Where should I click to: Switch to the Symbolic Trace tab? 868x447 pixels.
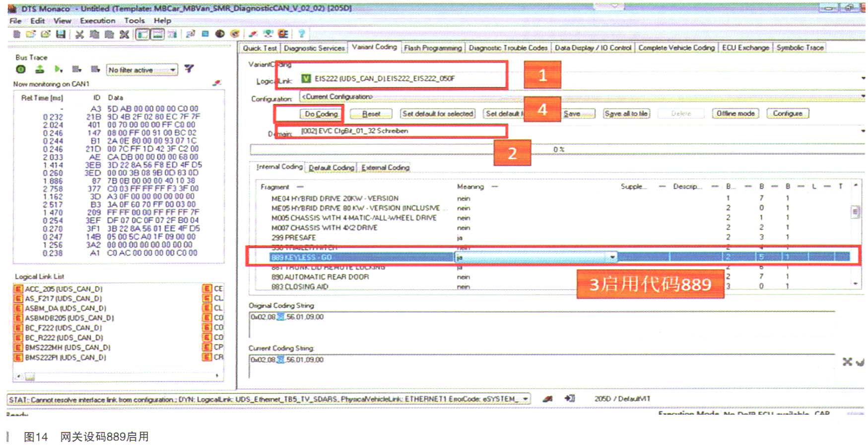[x=800, y=48]
